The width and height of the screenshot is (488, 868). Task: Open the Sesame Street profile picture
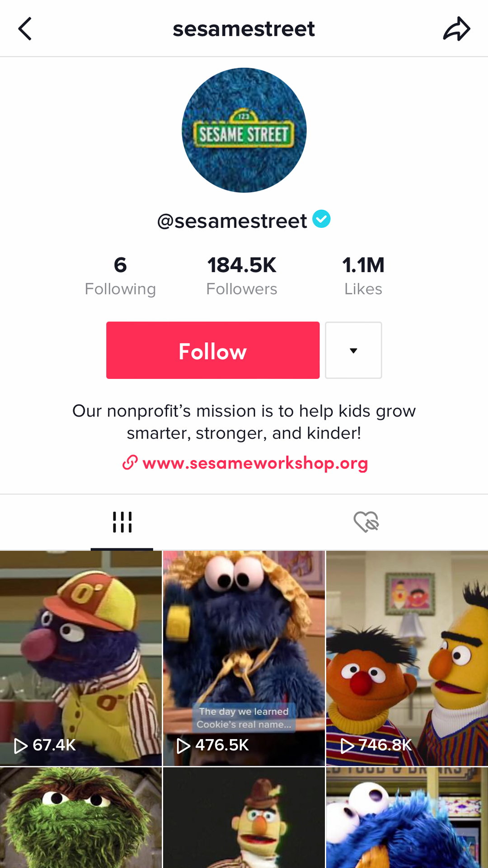244,130
